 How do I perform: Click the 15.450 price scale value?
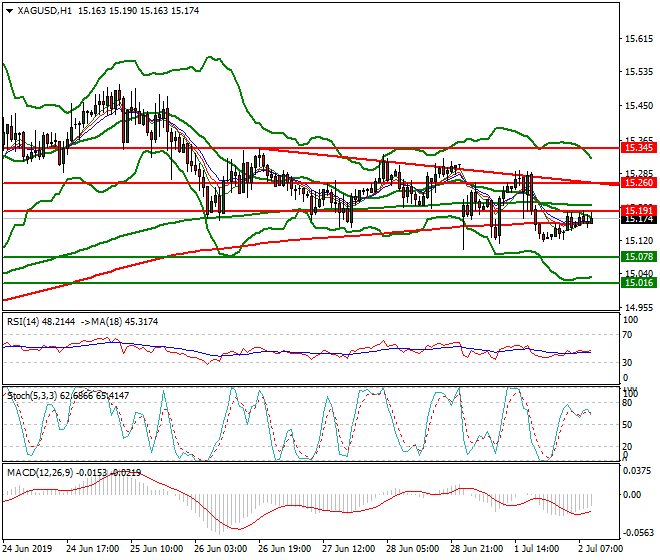click(639, 106)
